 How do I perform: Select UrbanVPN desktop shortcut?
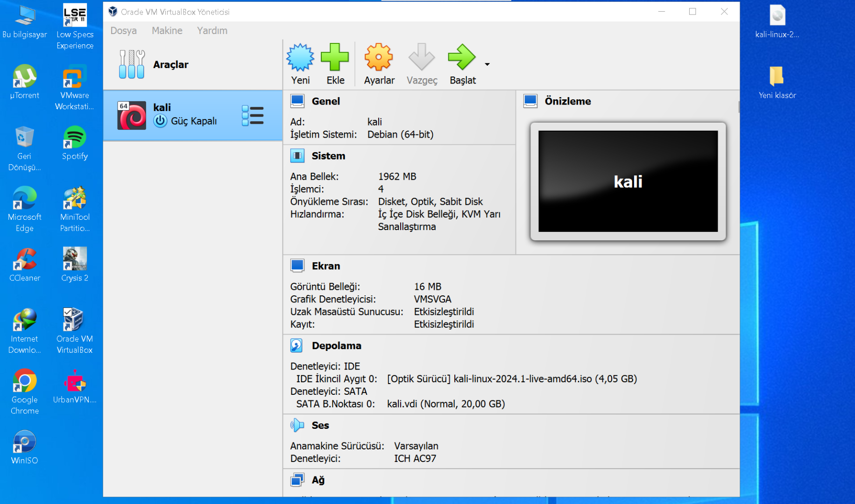[75, 387]
